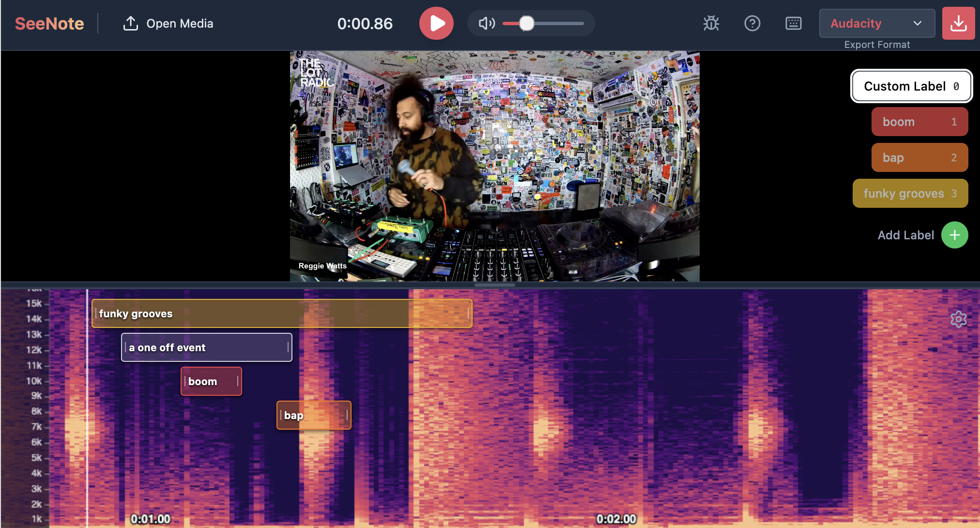Expand the Audacity export format dropdown
Screen dimensions: 980x528
pos(877,23)
